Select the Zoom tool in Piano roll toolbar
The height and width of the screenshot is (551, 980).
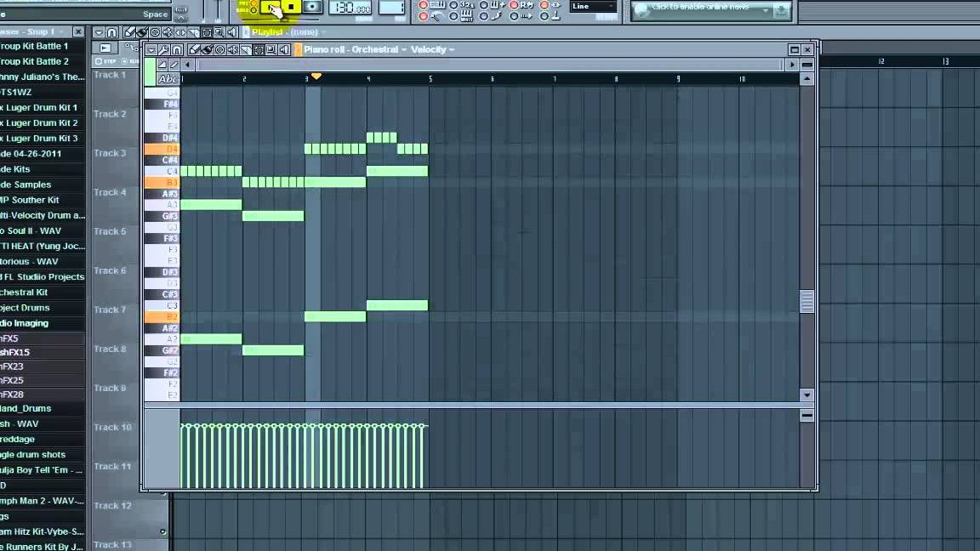point(271,49)
